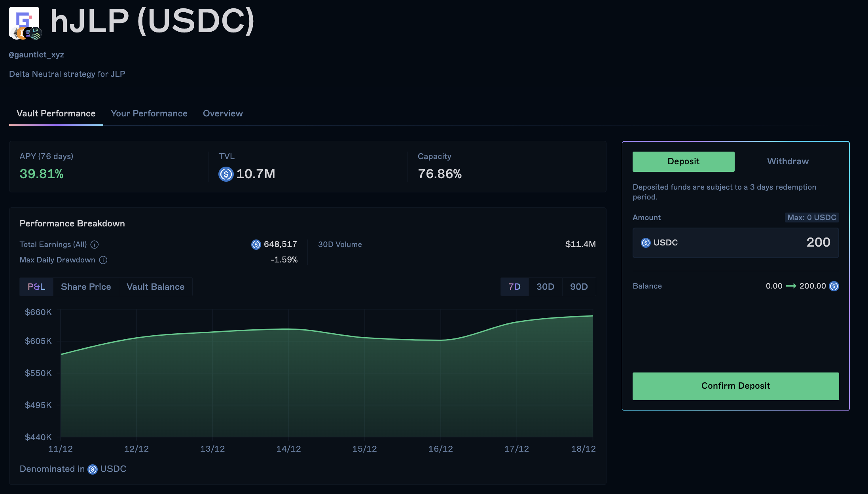This screenshot has height=494, width=868.
Task: Switch chart to Vault Balance view
Action: click(x=155, y=287)
